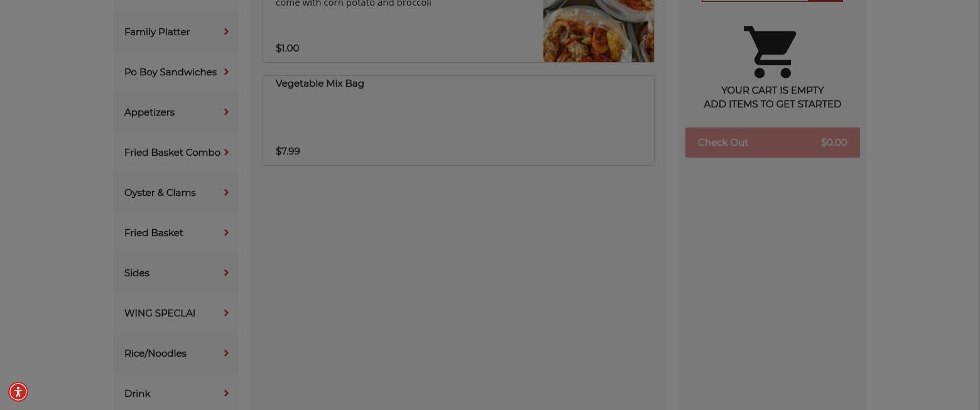This screenshot has width=980, height=410.
Task: Click the chevron beside Drink
Action: pos(226,394)
